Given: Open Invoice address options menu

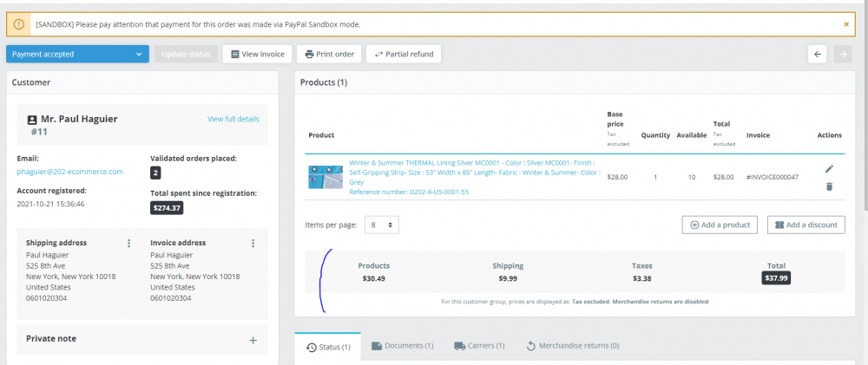Looking at the screenshot, I should tap(253, 243).
